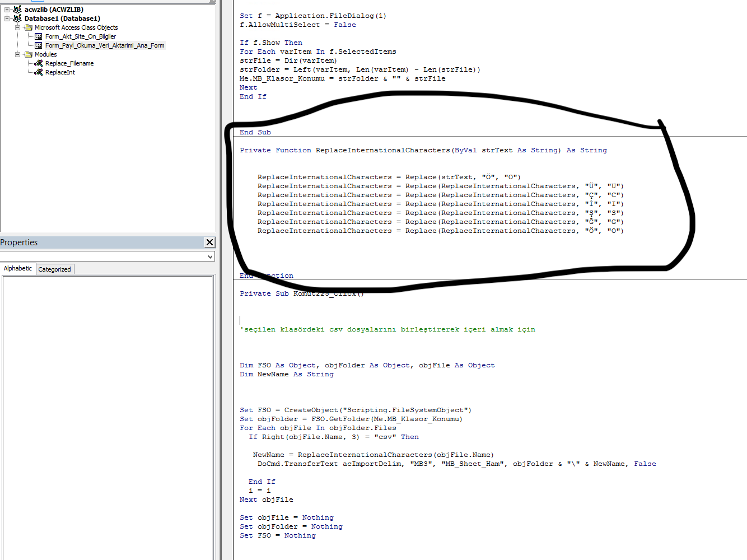This screenshot has height=560, width=747.
Task: Expand the acwzlib (ACWZLIB) project node
Action: click(7, 10)
